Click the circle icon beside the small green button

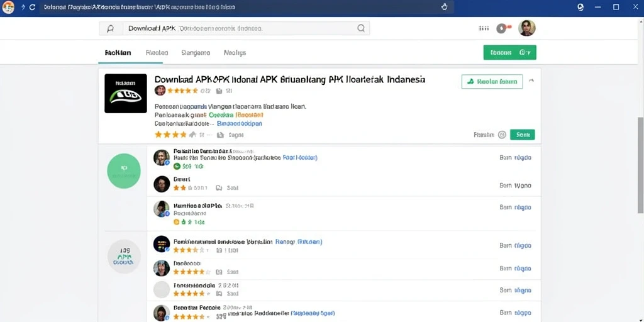coord(502,135)
